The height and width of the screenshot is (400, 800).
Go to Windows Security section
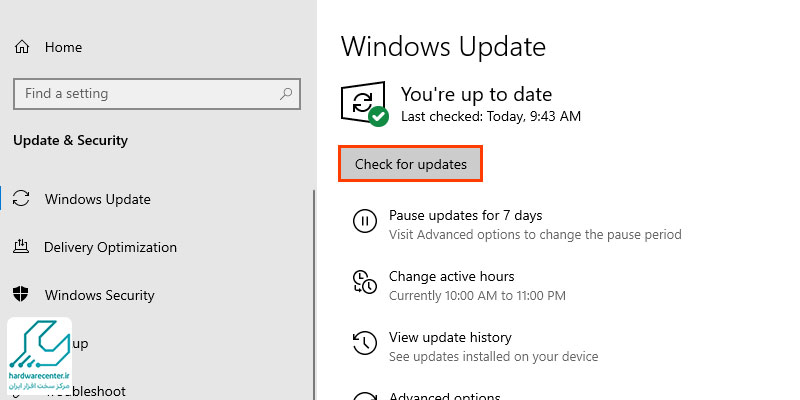pos(100,295)
